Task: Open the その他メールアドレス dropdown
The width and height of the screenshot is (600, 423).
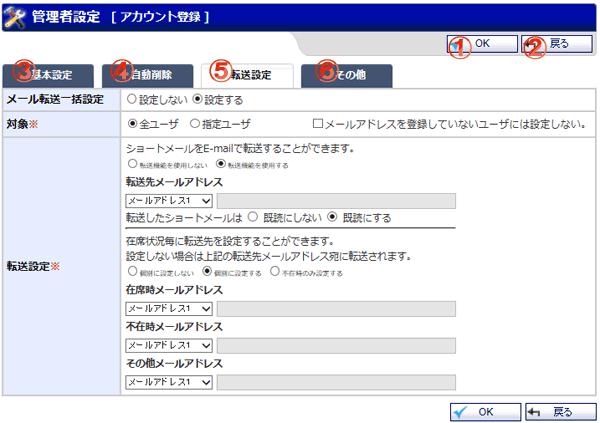Action: point(169,382)
